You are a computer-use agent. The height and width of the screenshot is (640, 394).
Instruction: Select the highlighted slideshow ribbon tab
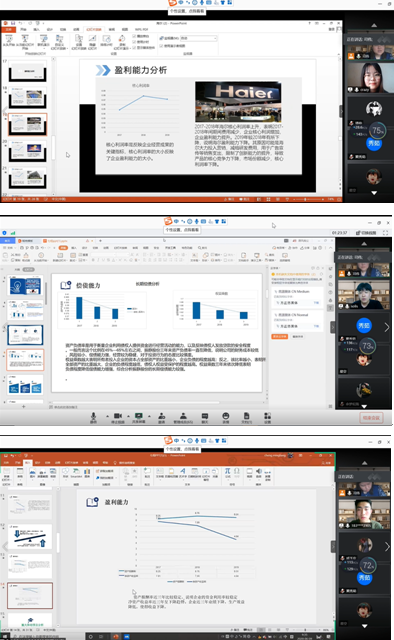pyautogui.click(x=94, y=29)
